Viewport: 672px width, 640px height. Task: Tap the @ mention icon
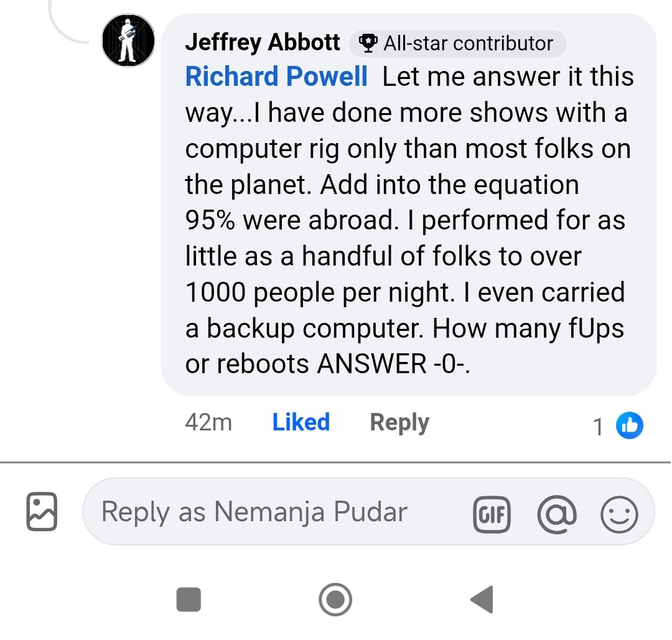tap(558, 514)
